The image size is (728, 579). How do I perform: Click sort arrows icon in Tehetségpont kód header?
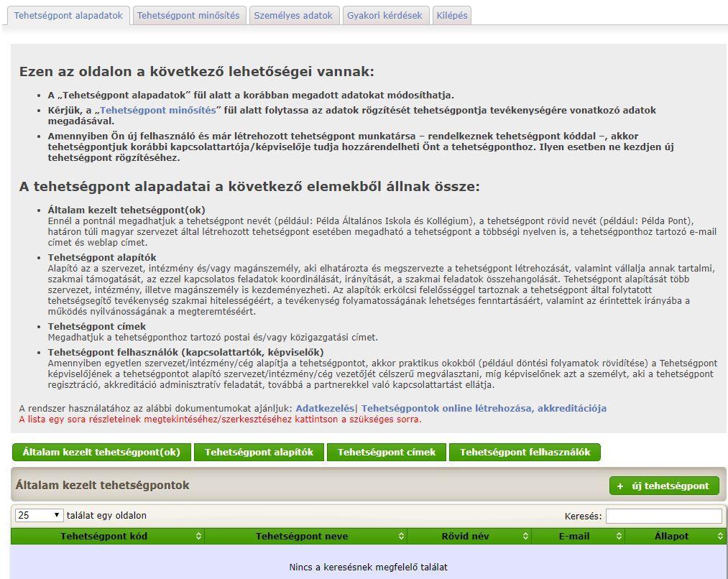[x=199, y=537]
